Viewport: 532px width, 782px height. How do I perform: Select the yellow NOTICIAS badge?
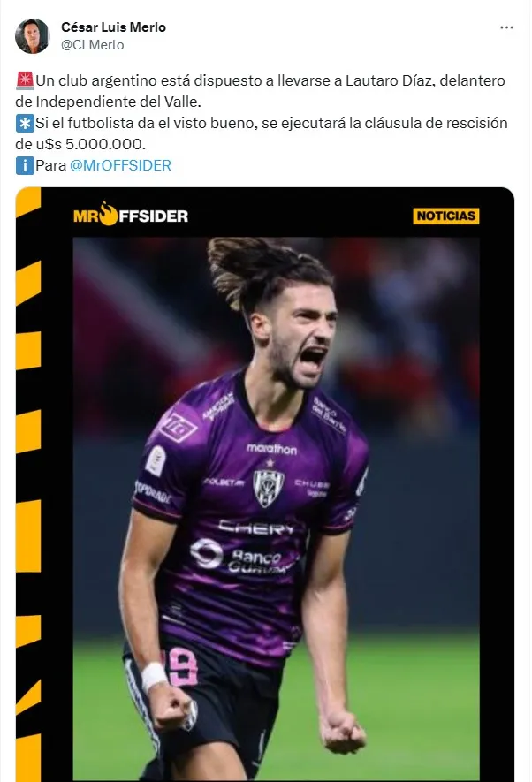(445, 216)
